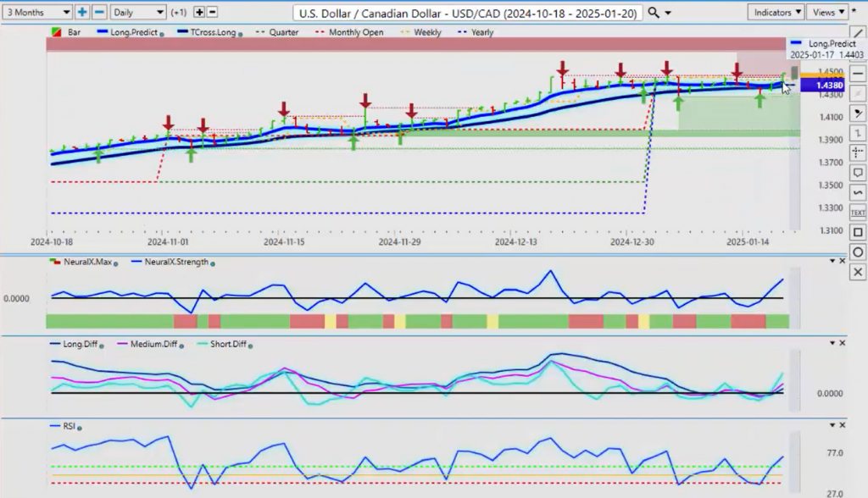The height and width of the screenshot is (498, 868).
Task: Click the blue plus zoom-in button
Action: 82,12
